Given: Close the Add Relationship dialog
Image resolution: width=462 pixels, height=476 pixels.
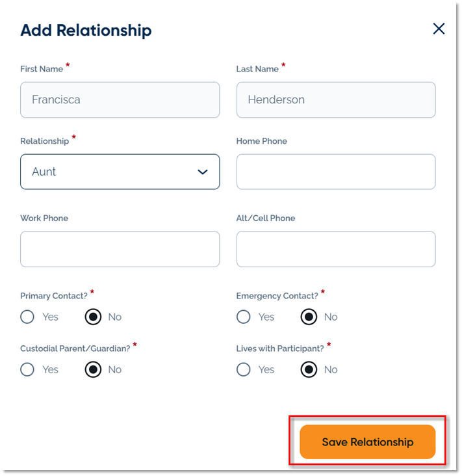Looking at the screenshot, I should tap(439, 29).
